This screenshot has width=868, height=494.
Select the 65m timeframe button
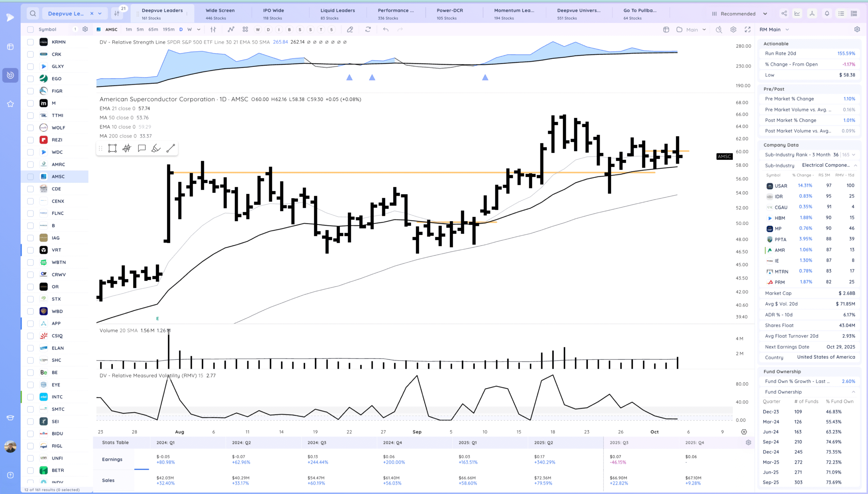(x=153, y=29)
